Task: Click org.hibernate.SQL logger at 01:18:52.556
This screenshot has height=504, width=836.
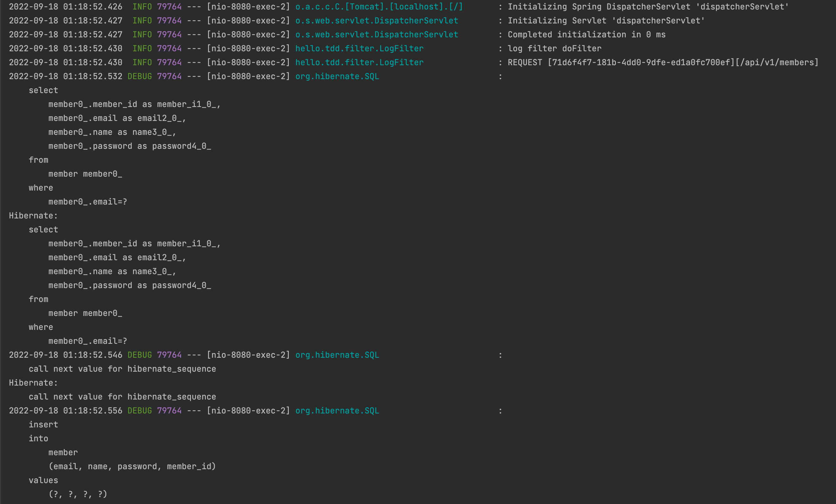Action: [337, 410]
